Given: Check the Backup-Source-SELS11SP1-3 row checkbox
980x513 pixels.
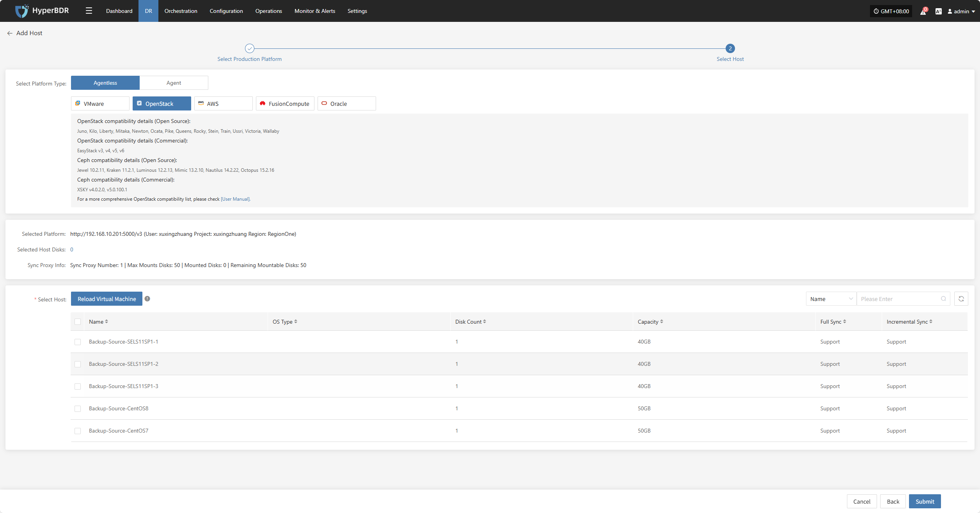Looking at the screenshot, I should [x=78, y=387].
